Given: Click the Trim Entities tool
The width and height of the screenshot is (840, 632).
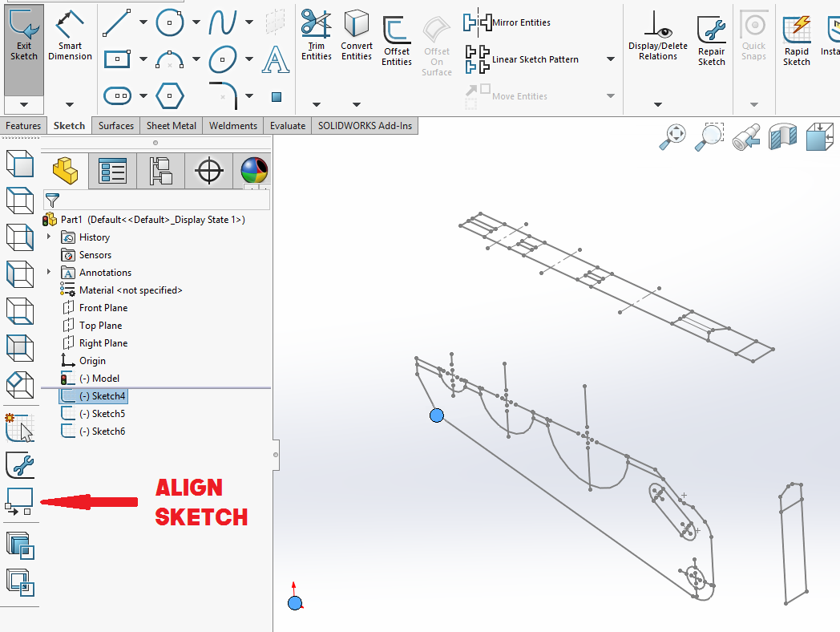Looking at the screenshot, I should [316, 34].
